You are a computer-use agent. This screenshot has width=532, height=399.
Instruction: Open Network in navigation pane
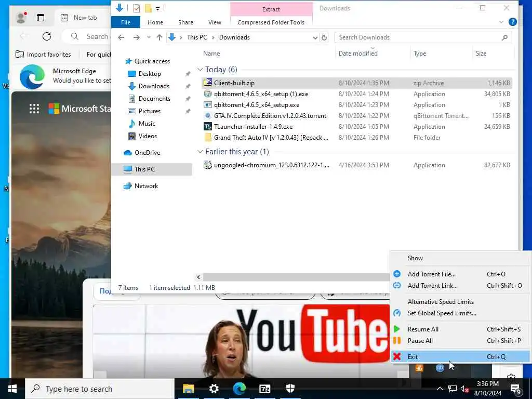pyautogui.click(x=146, y=186)
